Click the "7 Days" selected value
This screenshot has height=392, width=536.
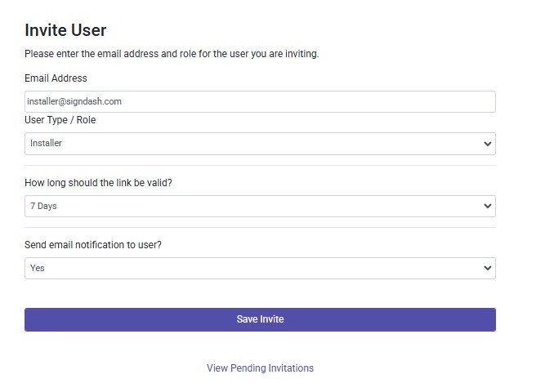pyautogui.click(x=43, y=206)
